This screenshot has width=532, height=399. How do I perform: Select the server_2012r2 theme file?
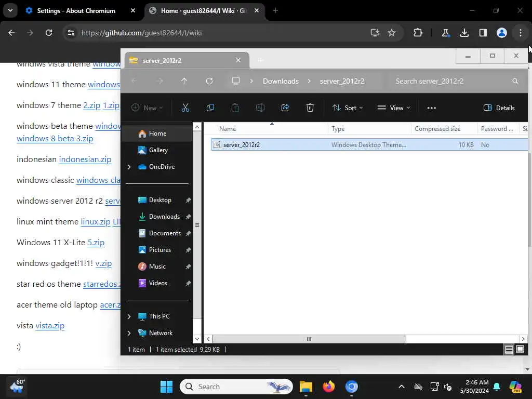pyautogui.click(x=369, y=144)
